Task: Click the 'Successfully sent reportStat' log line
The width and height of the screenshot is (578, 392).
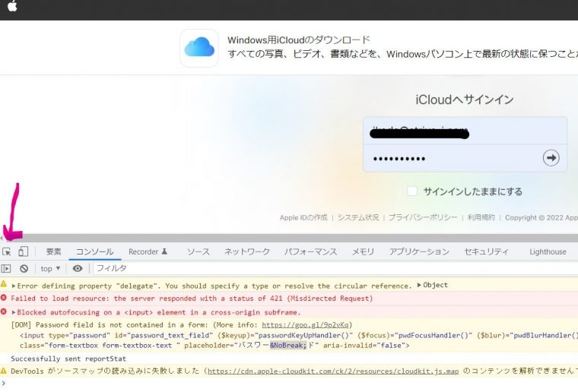Action: click(68, 359)
